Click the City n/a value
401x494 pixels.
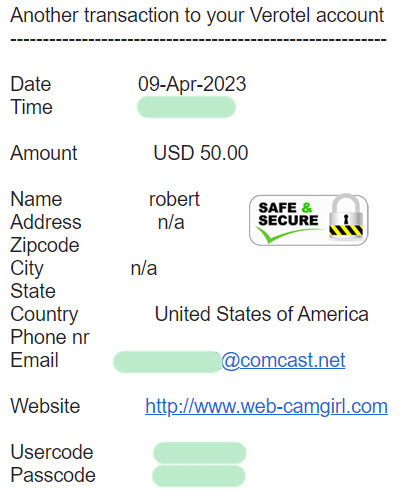144,268
